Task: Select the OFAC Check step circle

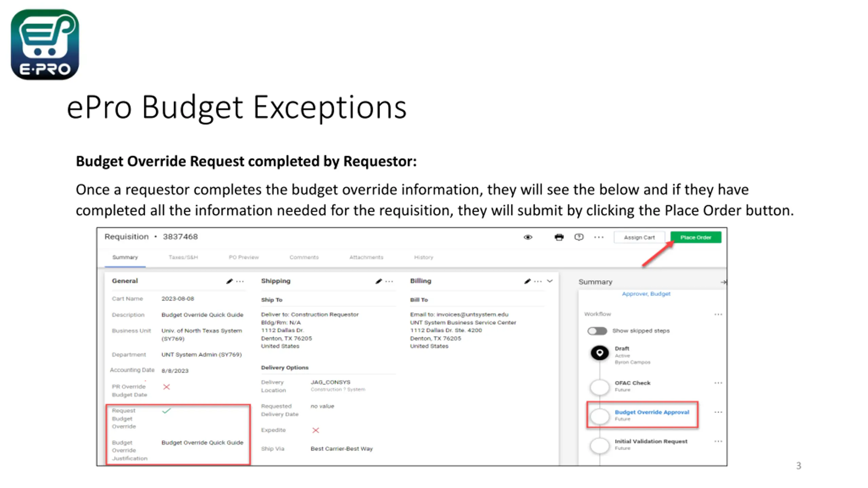Action: (x=600, y=387)
